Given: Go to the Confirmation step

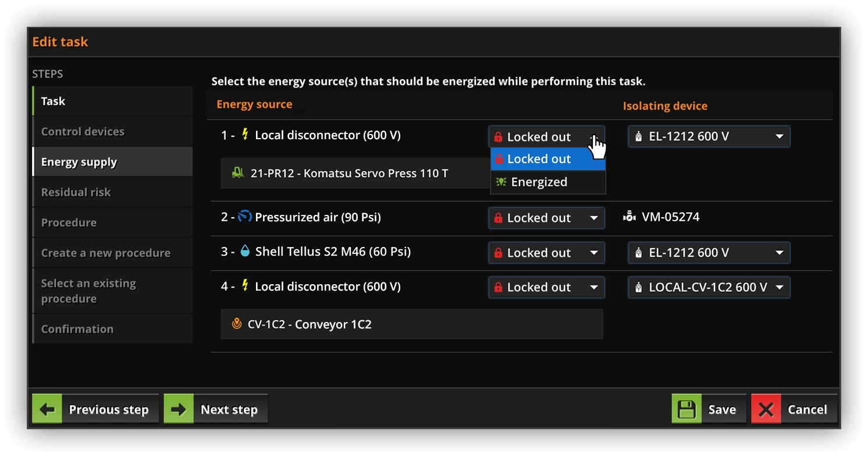Looking at the screenshot, I should point(112,328).
